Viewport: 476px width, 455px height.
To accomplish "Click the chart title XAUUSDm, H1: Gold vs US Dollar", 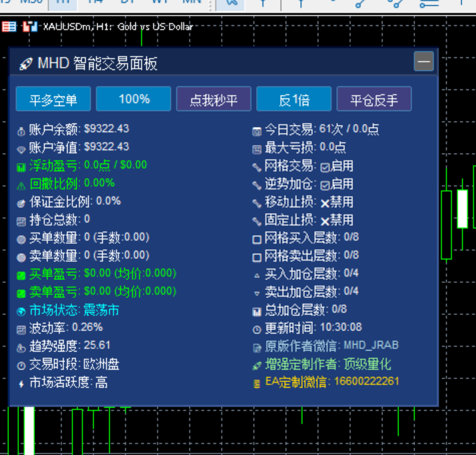I will [x=118, y=27].
